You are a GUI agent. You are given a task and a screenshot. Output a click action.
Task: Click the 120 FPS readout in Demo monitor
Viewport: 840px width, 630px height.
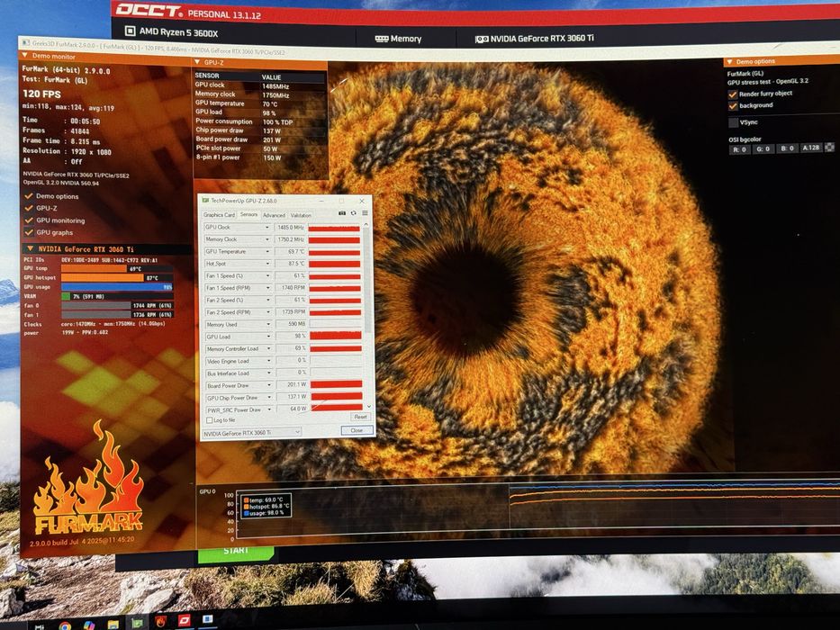(x=41, y=94)
